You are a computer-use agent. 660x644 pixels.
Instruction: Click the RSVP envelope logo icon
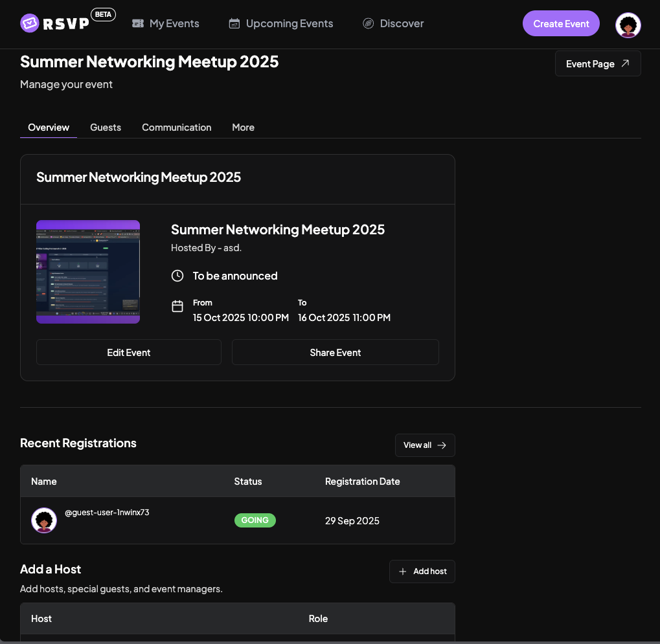coord(30,24)
